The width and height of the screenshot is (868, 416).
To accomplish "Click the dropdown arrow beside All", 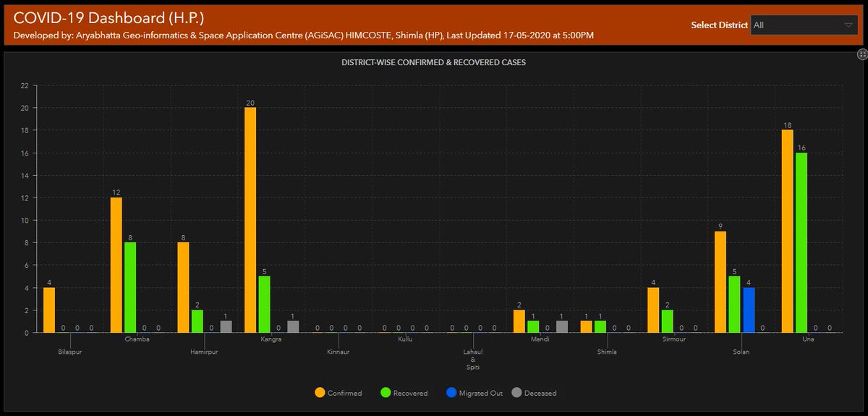I will coord(848,25).
